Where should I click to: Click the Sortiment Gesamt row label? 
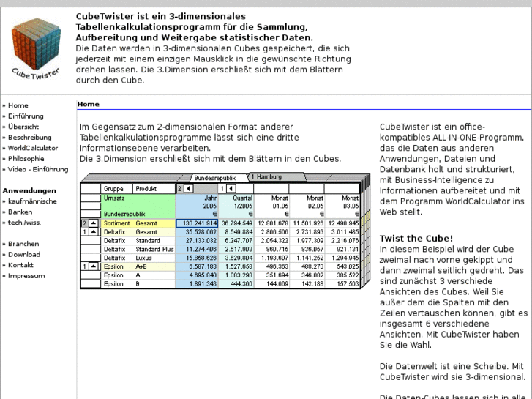tap(138, 223)
